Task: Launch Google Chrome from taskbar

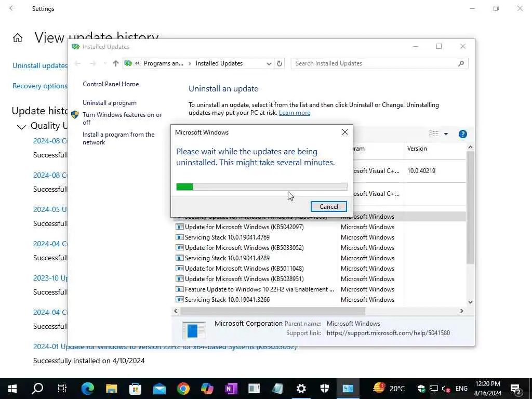Action: coord(183,389)
